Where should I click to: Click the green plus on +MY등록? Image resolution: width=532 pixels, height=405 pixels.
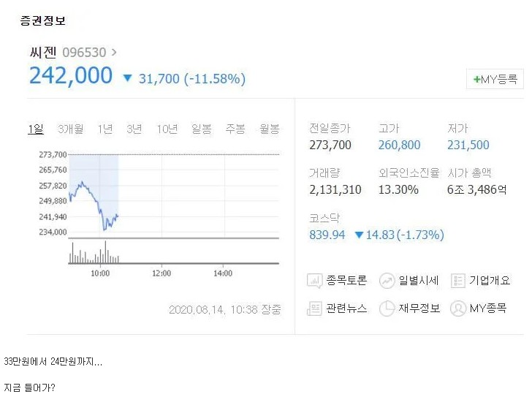[x=476, y=80]
